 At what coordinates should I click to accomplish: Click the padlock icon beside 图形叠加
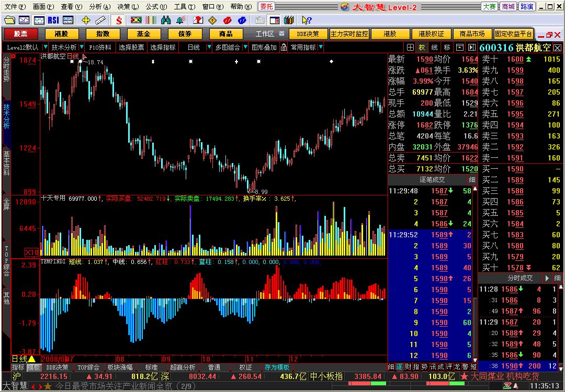(284, 47)
